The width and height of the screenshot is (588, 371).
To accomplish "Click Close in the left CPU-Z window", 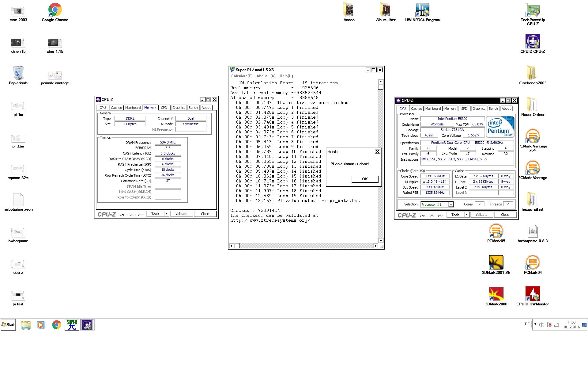I will (x=205, y=214).
